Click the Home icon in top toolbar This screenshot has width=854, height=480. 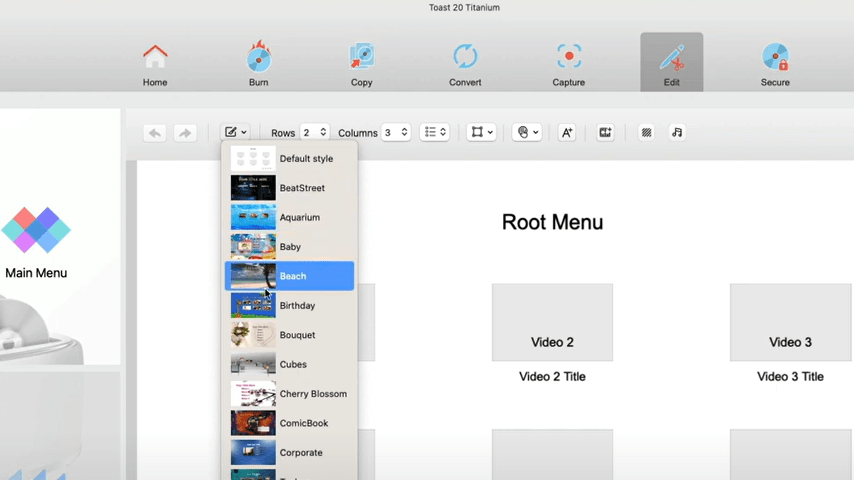pos(155,58)
